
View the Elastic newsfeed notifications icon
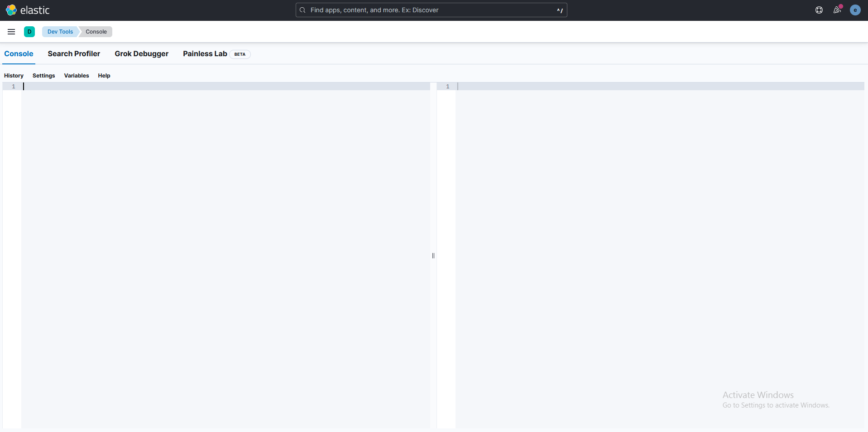837,10
